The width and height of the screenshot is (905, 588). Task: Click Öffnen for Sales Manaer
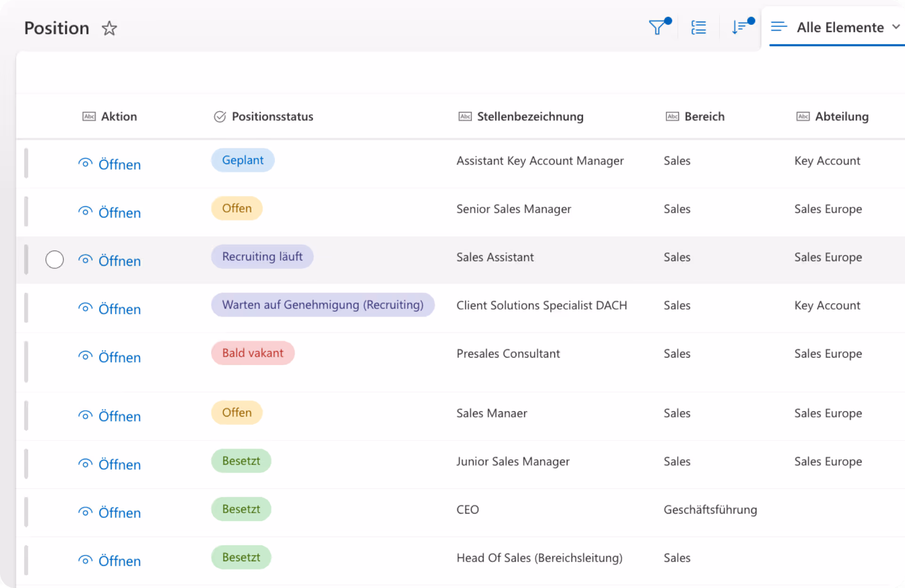coord(119,416)
